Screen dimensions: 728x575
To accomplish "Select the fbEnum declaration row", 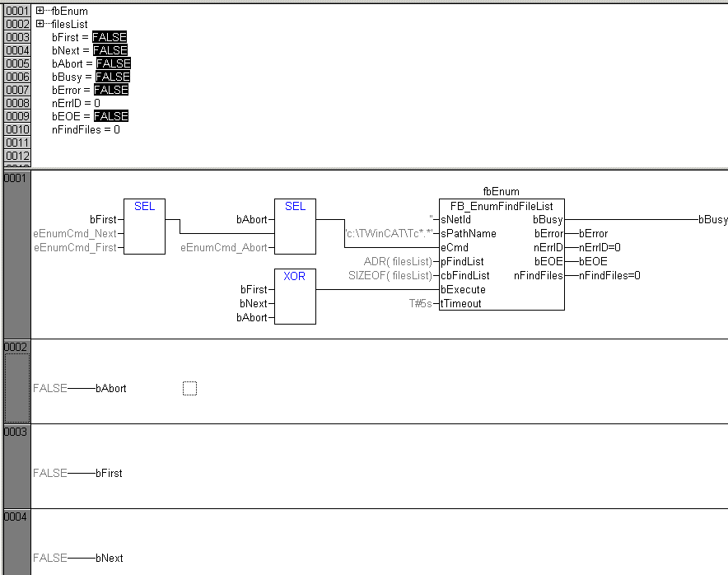I will click(x=69, y=11).
